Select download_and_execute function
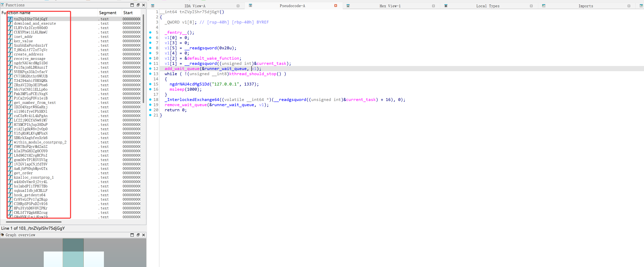 [35, 24]
